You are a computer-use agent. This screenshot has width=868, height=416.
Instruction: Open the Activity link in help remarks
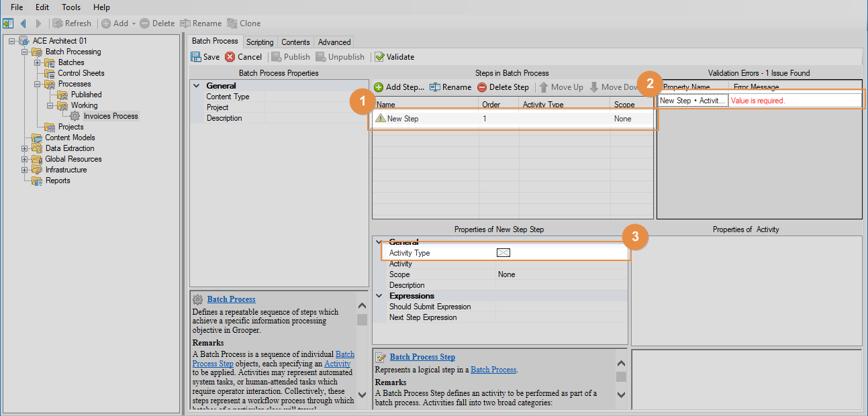tap(337, 364)
